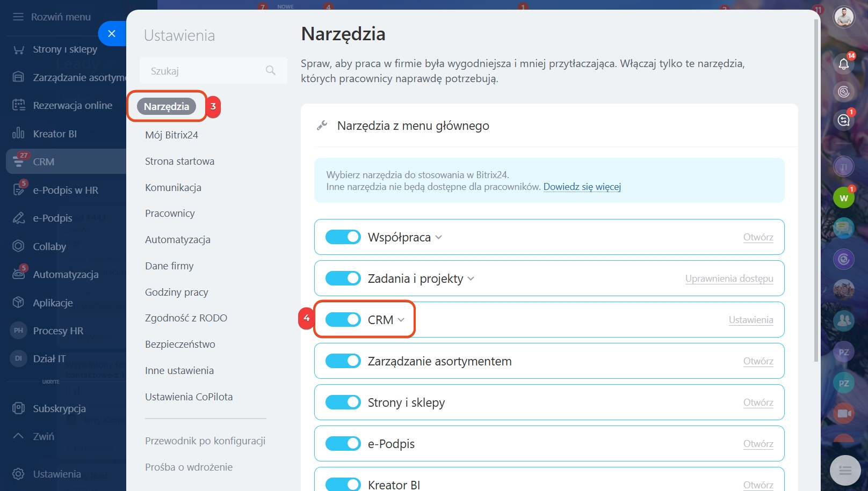Select Narzędzia settings section
868x491 pixels.
click(167, 106)
